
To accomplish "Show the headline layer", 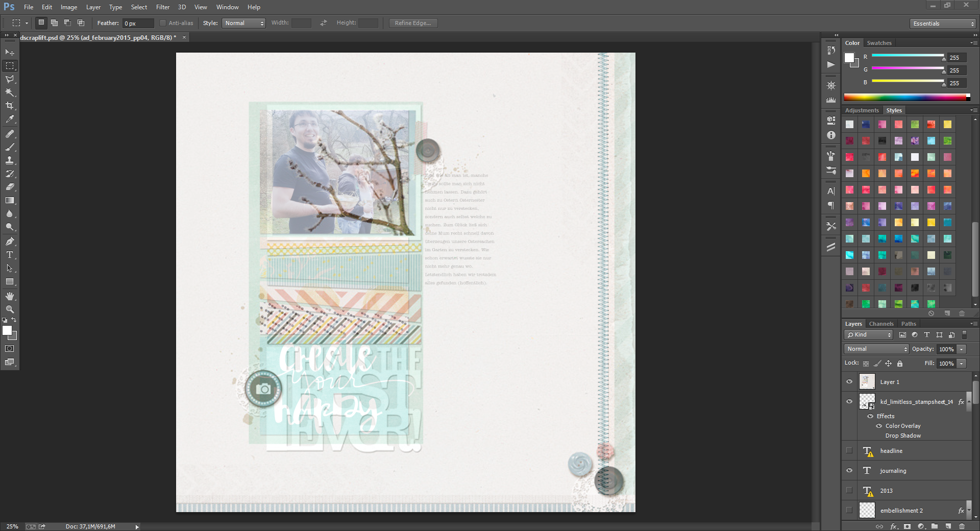I will click(x=849, y=450).
